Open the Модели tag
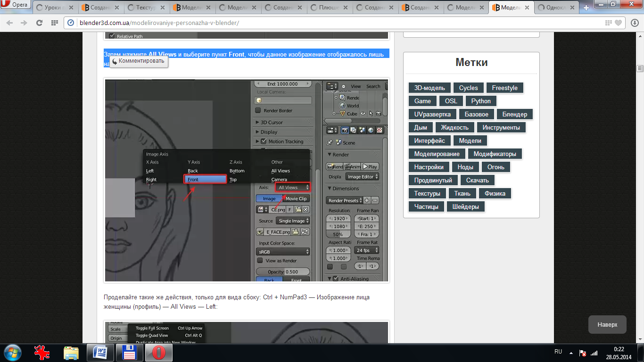Viewport: 644px width, 362px height. [470, 140]
